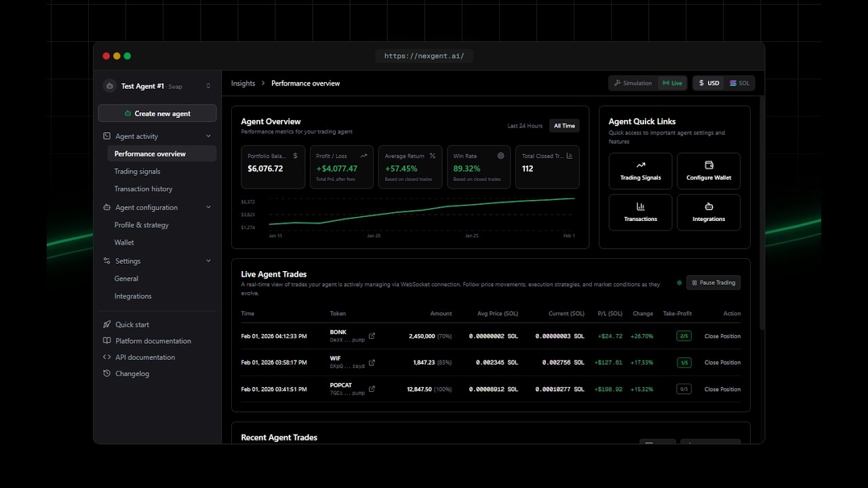868x488 pixels.
Task: Click the page's vertical scrollbar
Action: pos(762,213)
